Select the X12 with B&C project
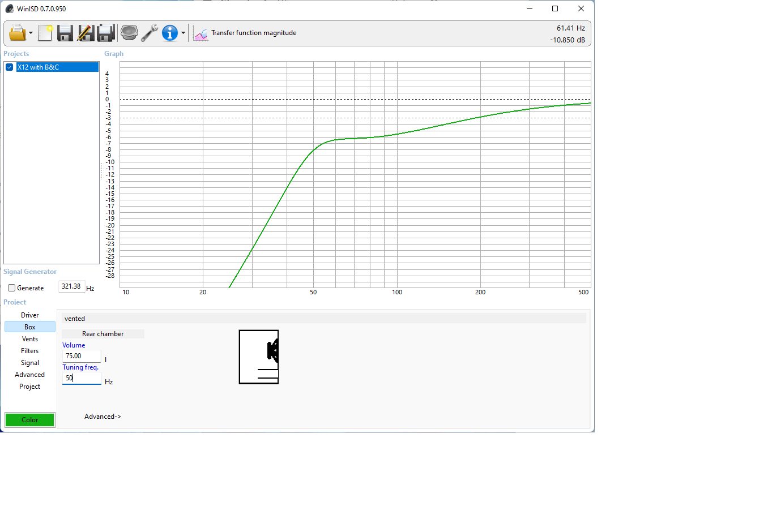Screen dimensions: 772x532 [57, 67]
